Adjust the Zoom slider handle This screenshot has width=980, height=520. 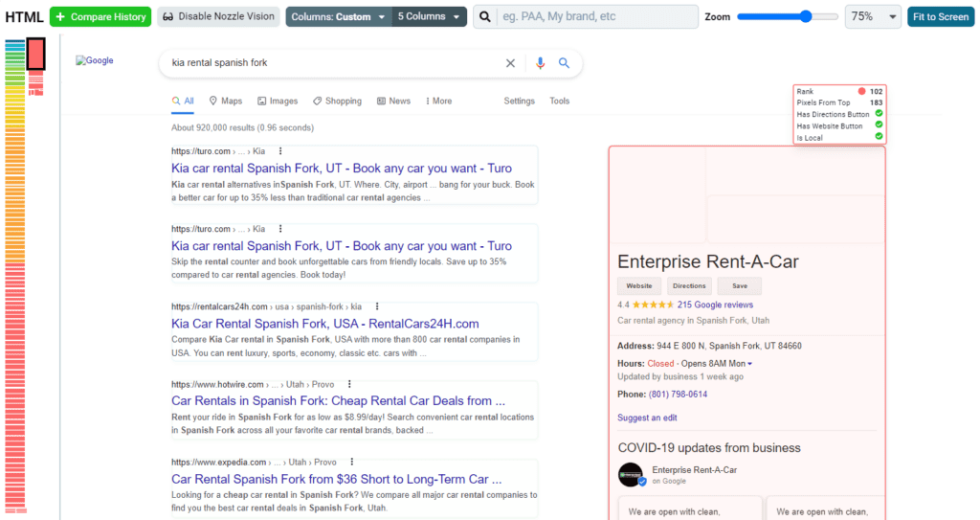[806, 17]
